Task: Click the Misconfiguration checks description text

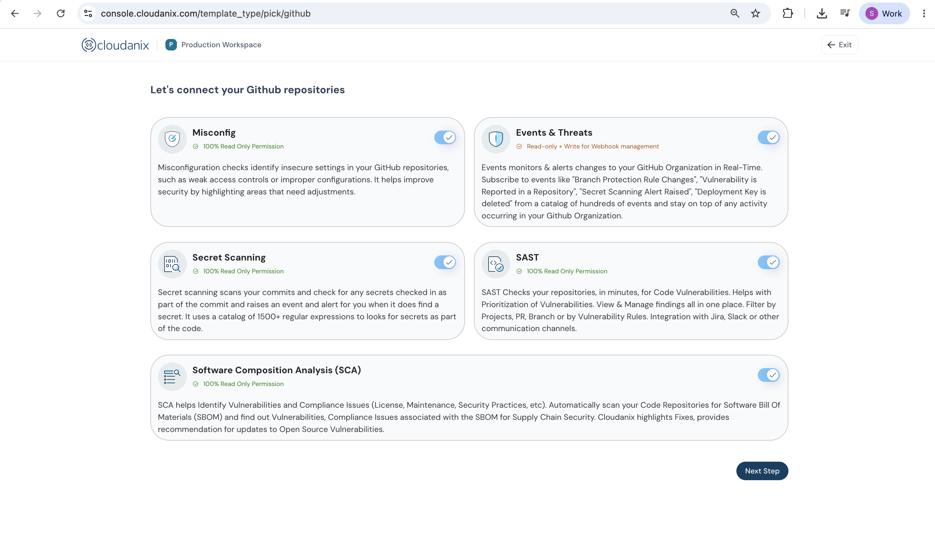Action: [x=303, y=180]
